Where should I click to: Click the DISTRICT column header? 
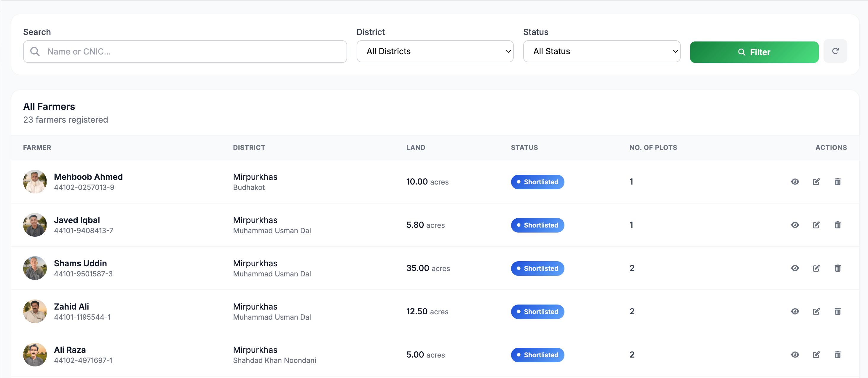[x=249, y=148]
